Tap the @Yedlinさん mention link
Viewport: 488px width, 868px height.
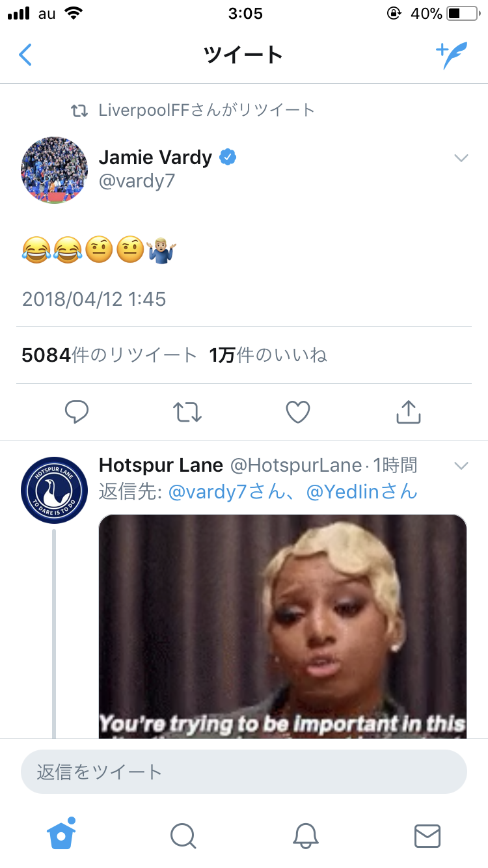coord(361,491)
